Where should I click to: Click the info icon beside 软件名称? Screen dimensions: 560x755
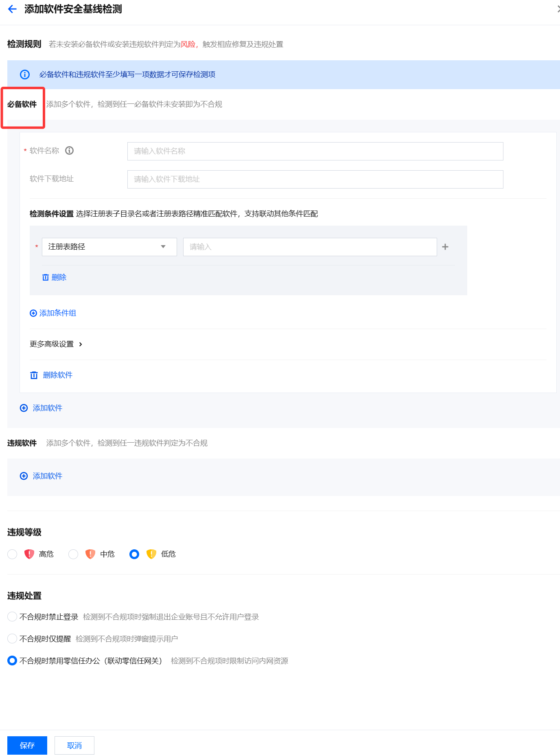70,151
